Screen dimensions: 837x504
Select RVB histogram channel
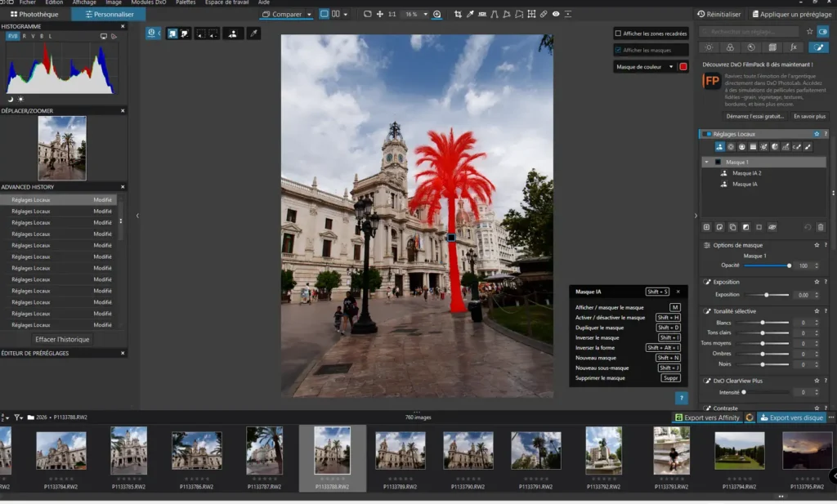(12, 36)
